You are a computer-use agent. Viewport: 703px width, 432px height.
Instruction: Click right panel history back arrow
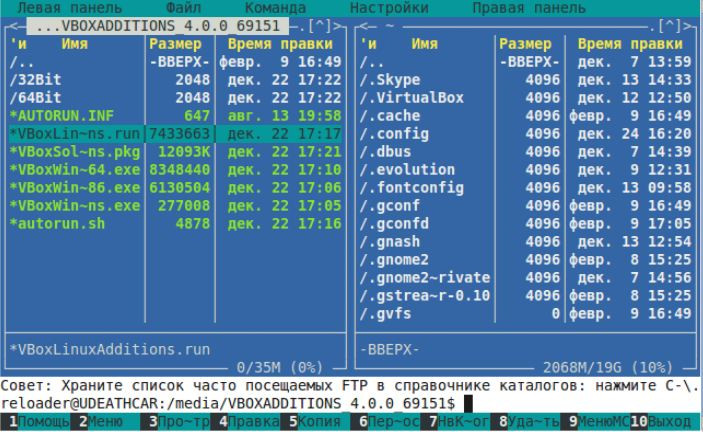(x=362, y=26)
